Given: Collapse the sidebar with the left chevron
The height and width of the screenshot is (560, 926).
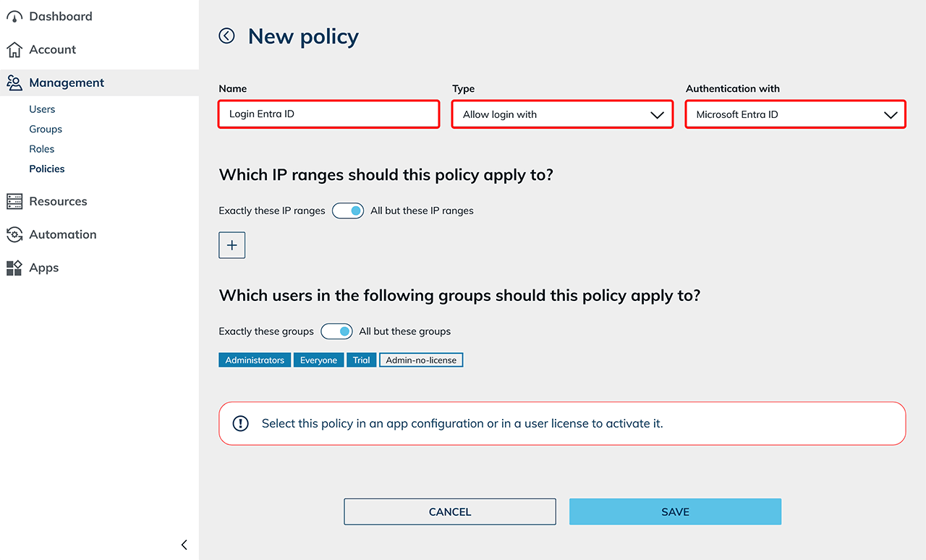Looking at the screenshot, I should pyautogui.click(x=184, y=545).
